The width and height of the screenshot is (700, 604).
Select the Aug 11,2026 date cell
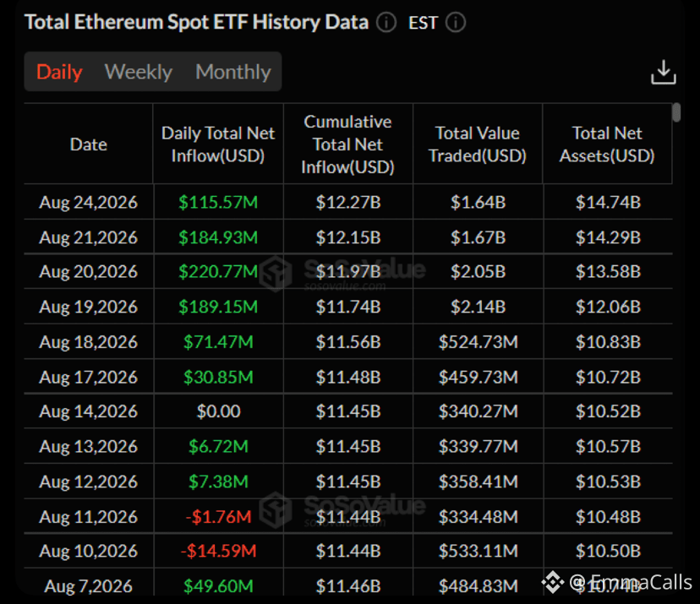89,516
